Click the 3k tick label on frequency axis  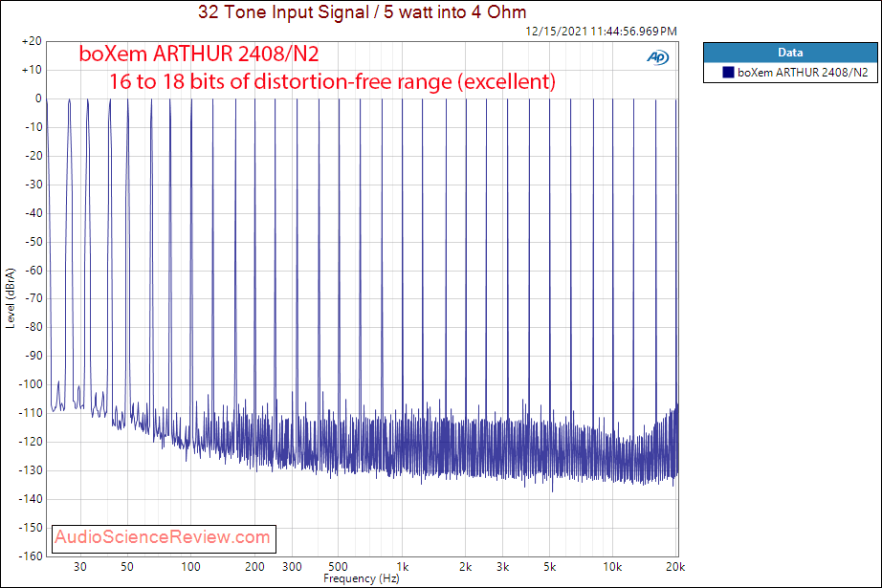point(503,567)
